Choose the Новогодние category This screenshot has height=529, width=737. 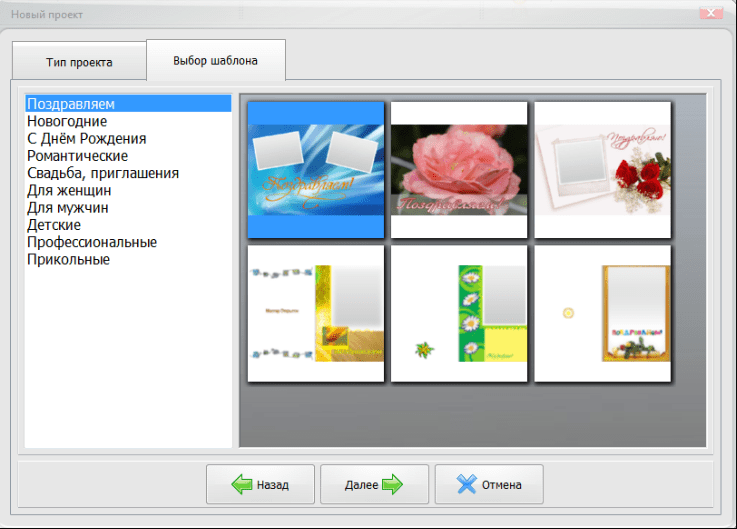[x=68, y=121]
